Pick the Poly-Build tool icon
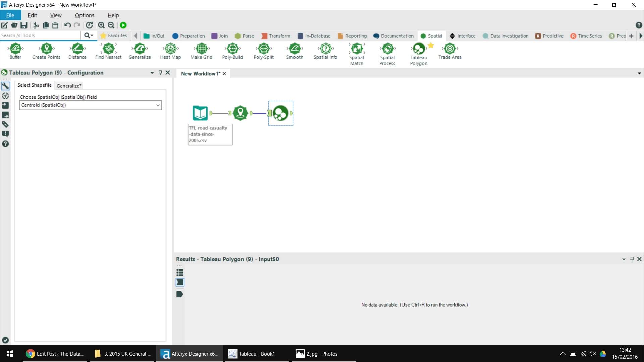This screenshot has height=362, width=644. (232, 49)
